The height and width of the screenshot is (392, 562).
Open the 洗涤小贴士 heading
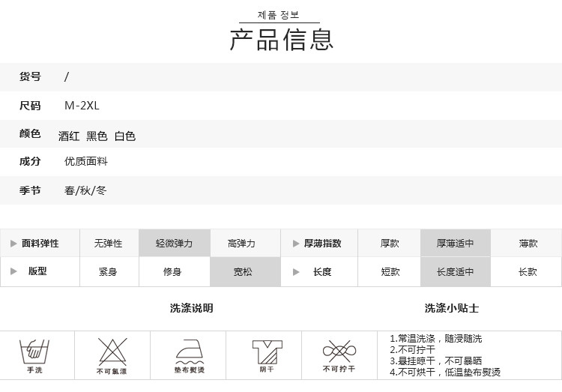451,308
